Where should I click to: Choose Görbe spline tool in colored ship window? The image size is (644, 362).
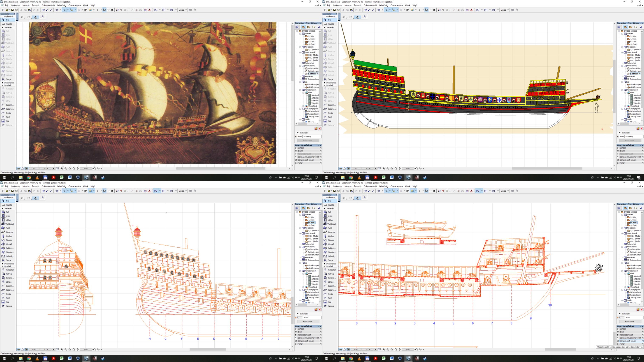point(329,113)
